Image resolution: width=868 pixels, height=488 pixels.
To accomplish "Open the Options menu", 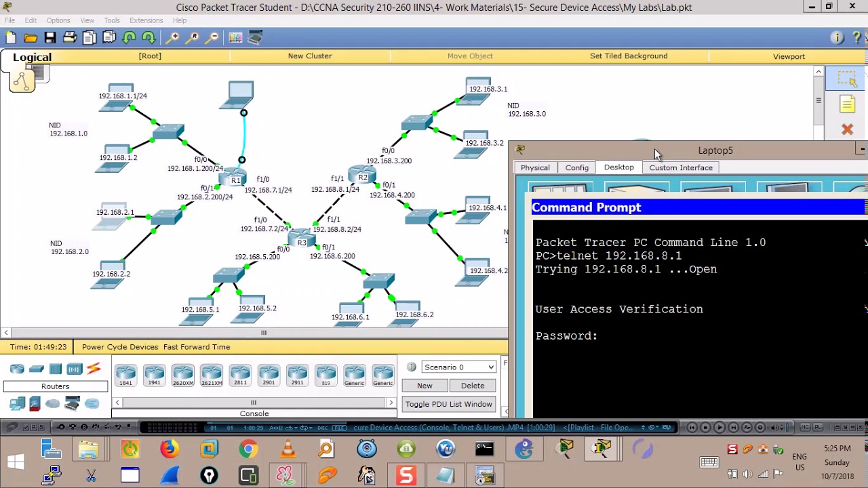I will [58, 20].
